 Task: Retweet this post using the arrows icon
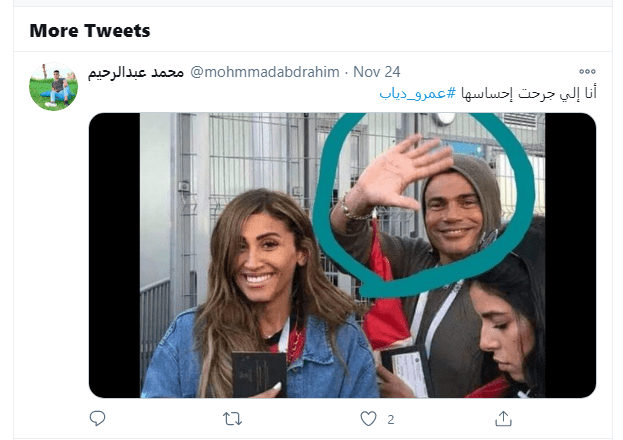click(x=232, y=419)
